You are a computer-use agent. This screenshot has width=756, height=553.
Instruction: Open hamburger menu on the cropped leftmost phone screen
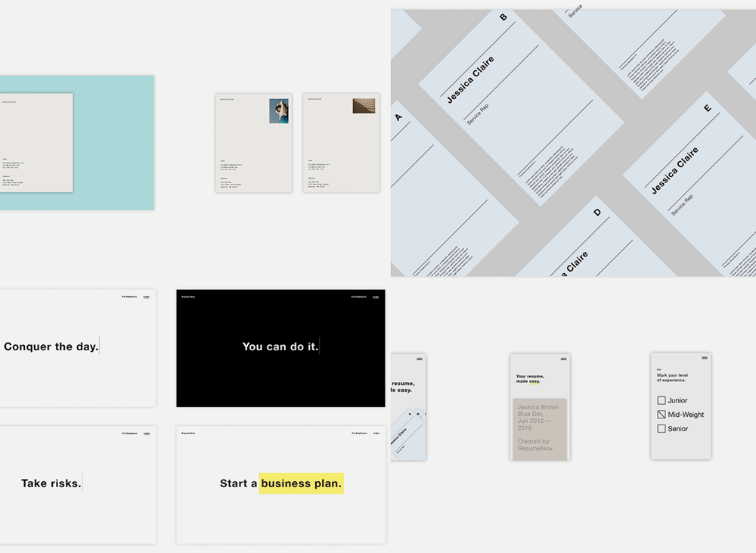pos(420,359)
